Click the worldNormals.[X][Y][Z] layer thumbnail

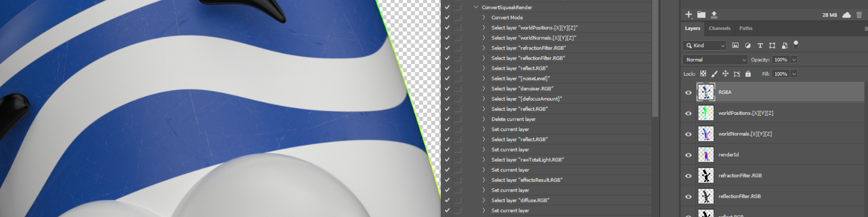pos(706,134)
